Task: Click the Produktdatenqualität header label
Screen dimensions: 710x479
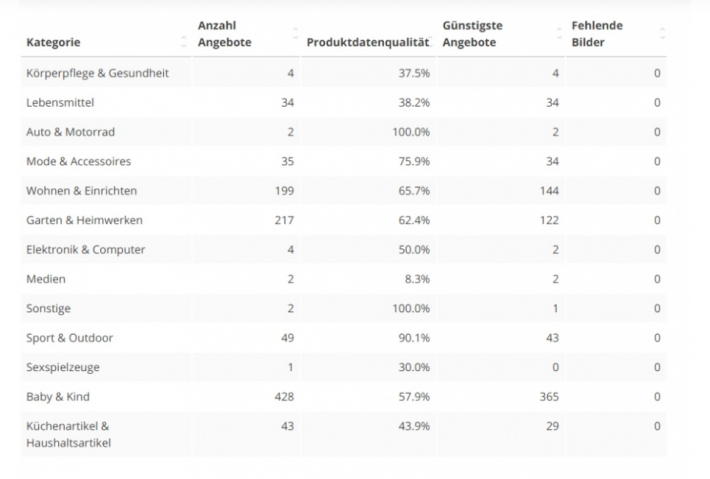Action: point(366,42)
